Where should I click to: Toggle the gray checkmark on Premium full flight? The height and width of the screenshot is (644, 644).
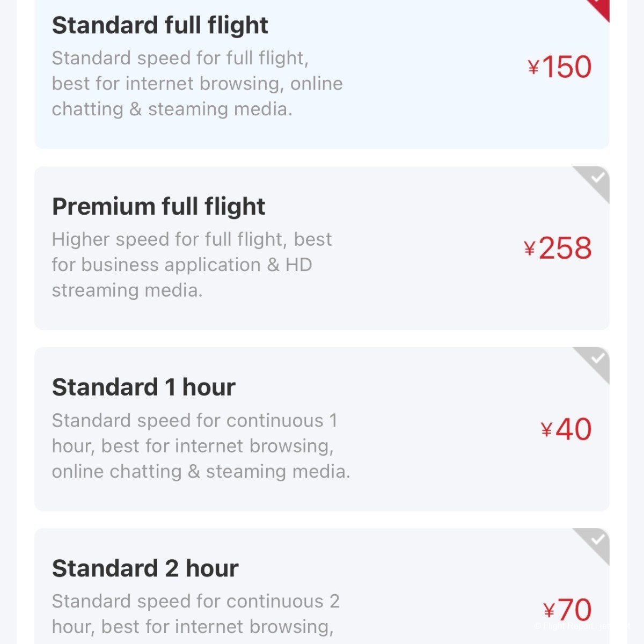pos(594,182)
